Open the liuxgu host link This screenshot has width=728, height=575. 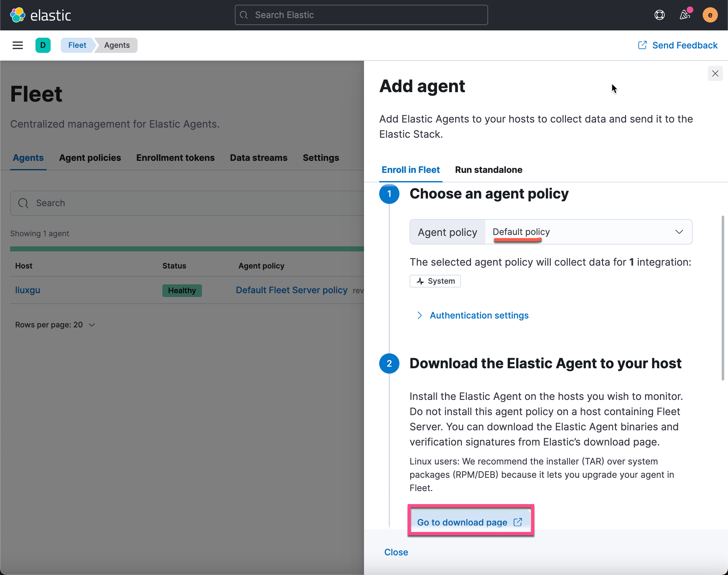pos(28,290)
